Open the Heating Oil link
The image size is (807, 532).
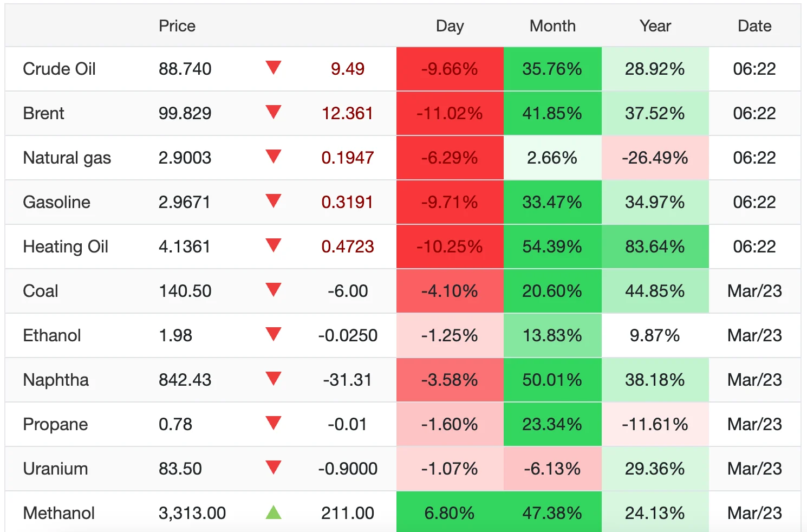(66, 246)
